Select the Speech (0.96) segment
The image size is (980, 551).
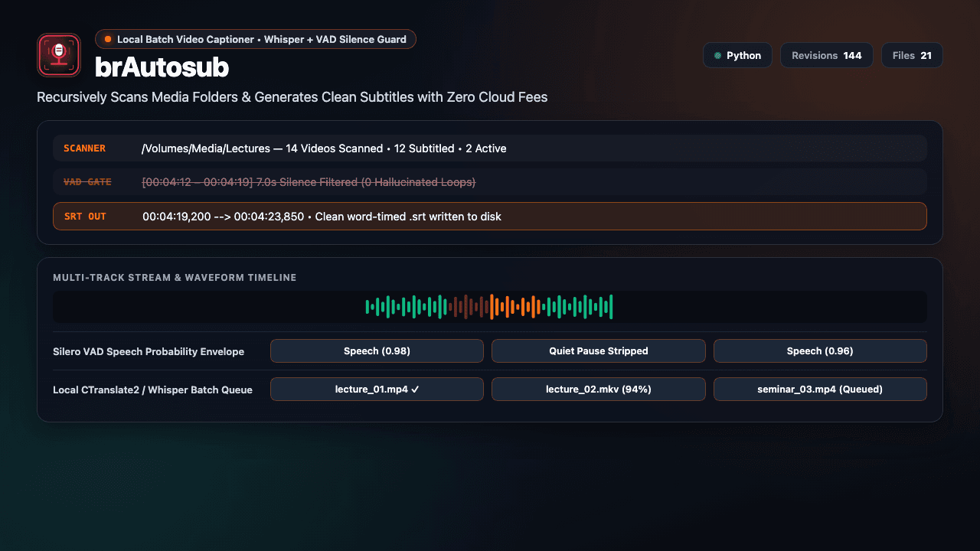click(x=820, y=351)
